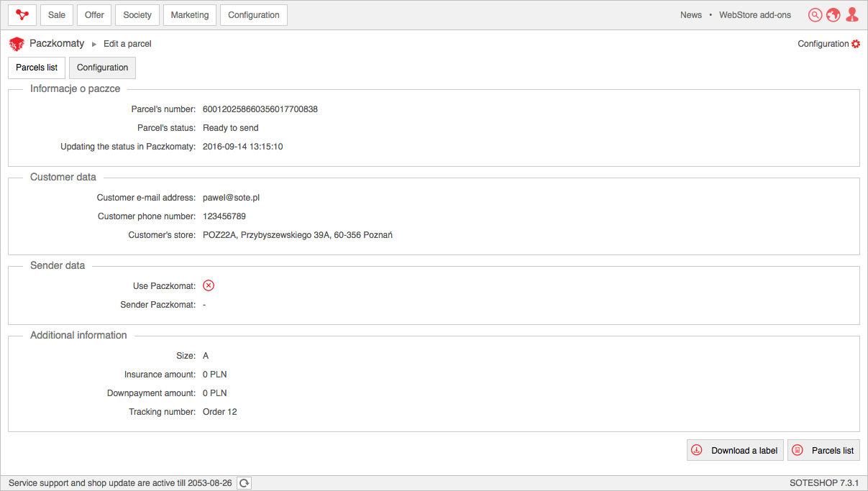Switch to the Configuration tab
The width and height of the screenshot is (868, 491).
[x=103, y=68]
